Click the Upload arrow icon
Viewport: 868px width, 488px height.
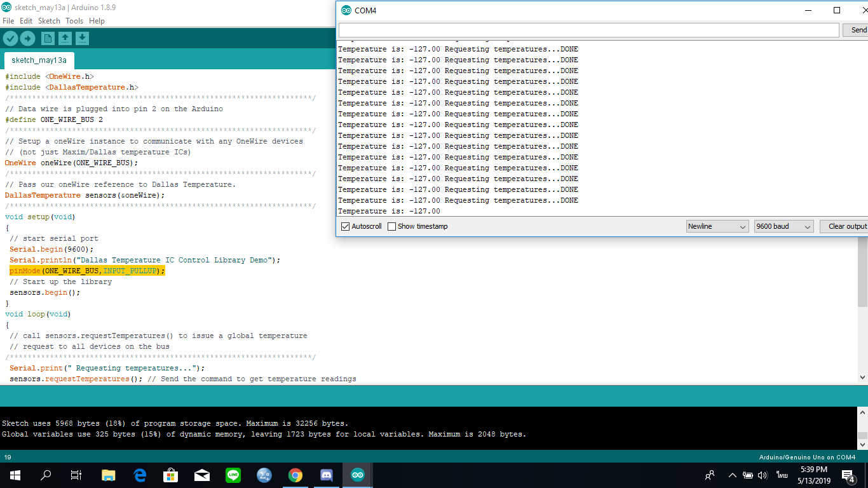click(27, 39)
